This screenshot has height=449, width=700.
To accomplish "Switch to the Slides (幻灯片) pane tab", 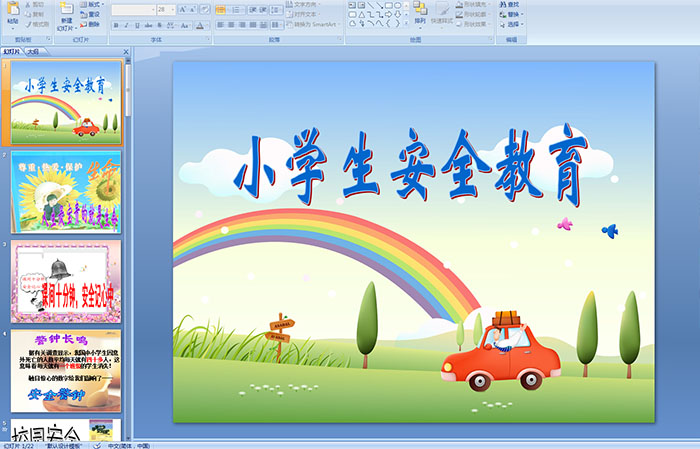I will click(12, 52).
